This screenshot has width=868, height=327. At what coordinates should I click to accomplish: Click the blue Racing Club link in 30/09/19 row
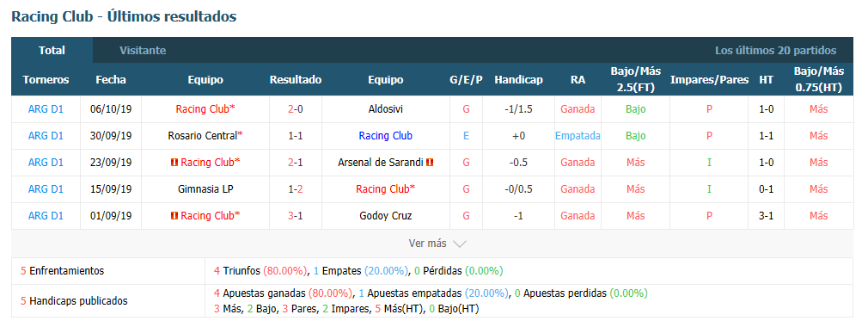386,136
